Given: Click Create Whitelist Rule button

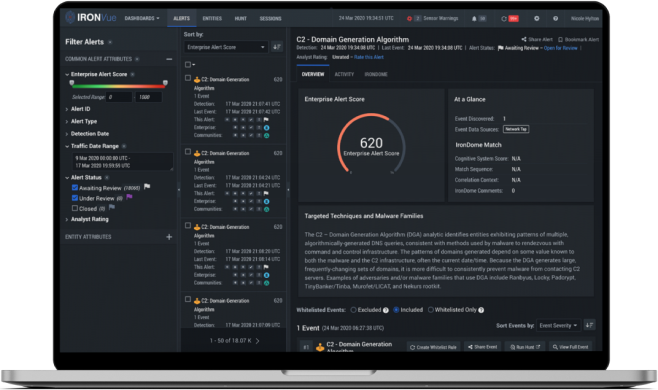Looking at the screenshot, I should tap(433, 347).
